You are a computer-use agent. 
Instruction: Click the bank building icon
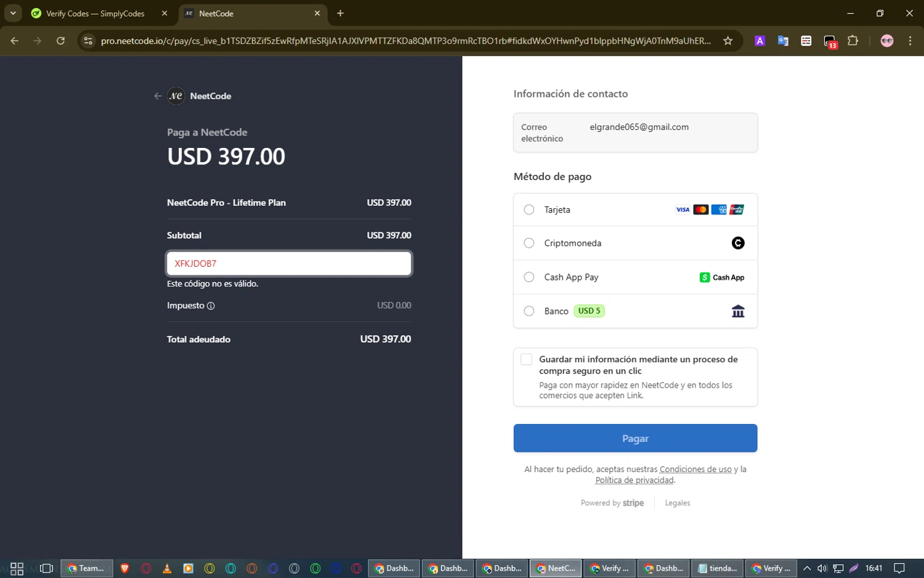738,311
